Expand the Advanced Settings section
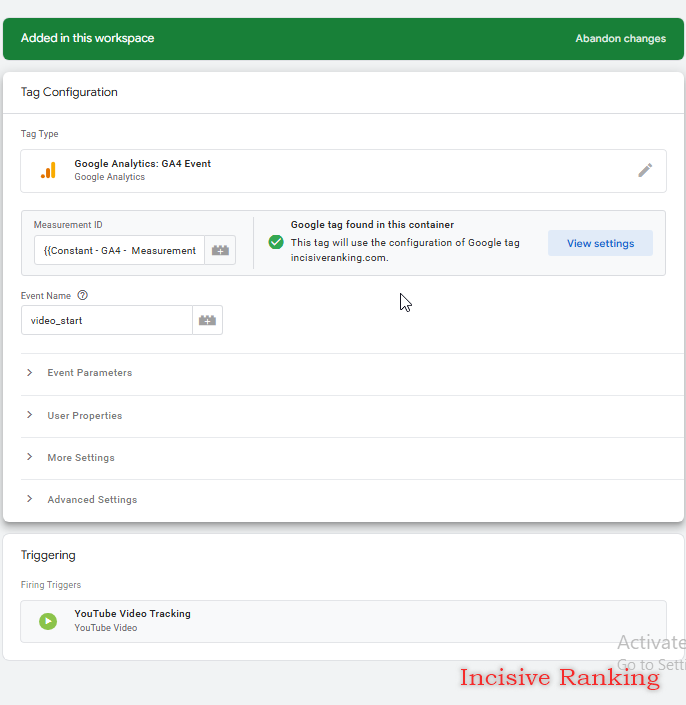Image resolution: width=686 pixels, height=705 pixels. tap(352, 500)
